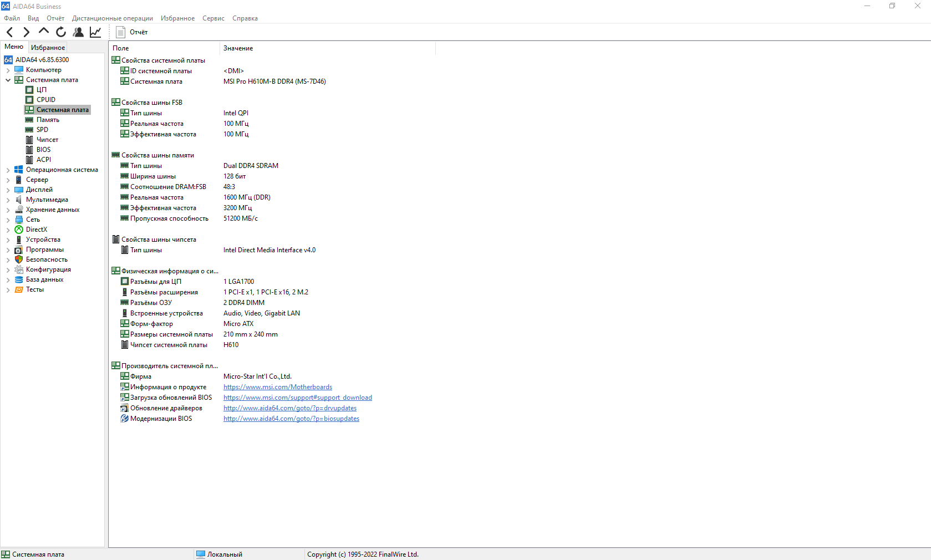The image size is (931, 560).
Task: Open the user management icon in the toolbar
Action: 78,32
